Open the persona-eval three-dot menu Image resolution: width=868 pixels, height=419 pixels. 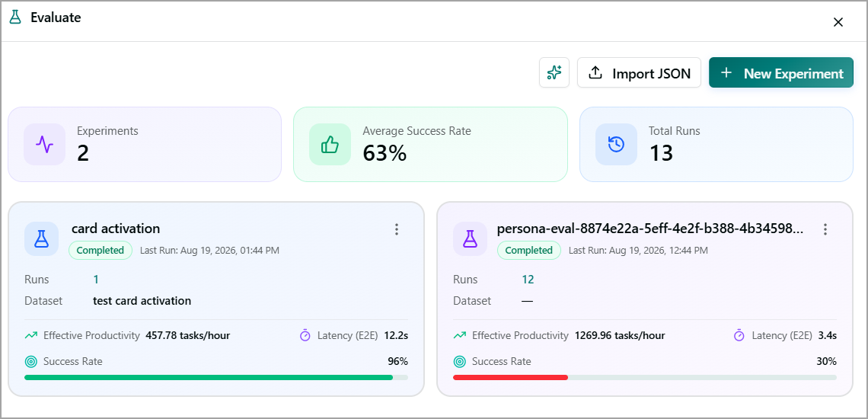(x=825, y=229)
